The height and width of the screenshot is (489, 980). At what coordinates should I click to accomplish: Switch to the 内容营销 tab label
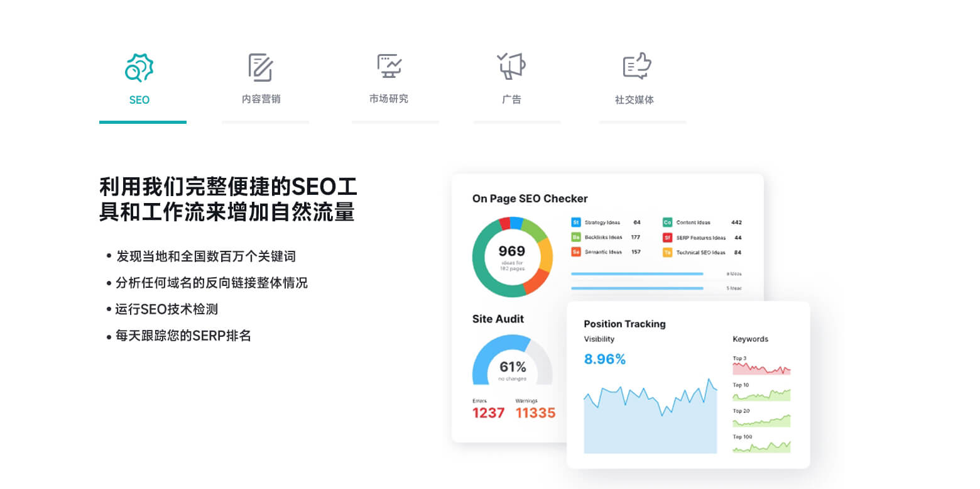point(261,99)
